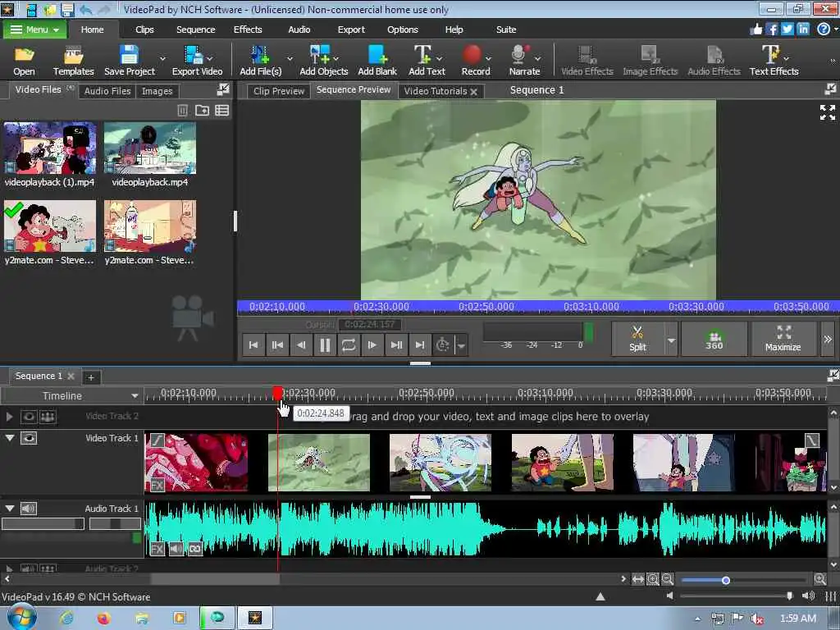Open a project with the Open icon
This screenshot has height=630, width=840.
[x=24, y=60]
